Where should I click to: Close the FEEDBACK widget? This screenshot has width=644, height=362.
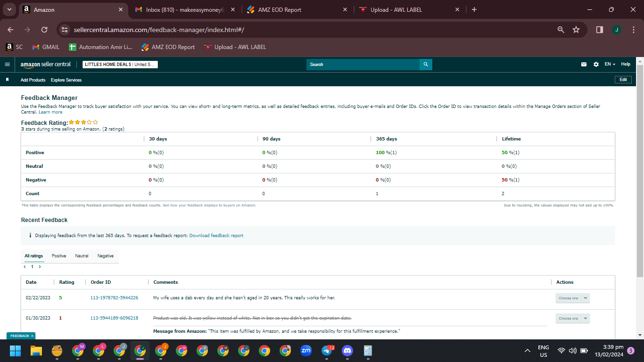[32, 336]
